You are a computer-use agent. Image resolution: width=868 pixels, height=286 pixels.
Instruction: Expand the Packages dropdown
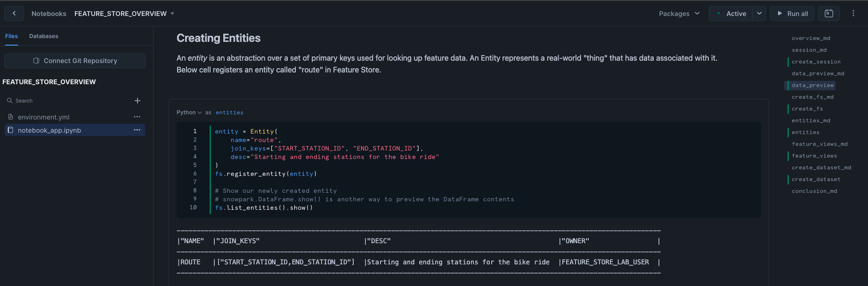[679, 14]
